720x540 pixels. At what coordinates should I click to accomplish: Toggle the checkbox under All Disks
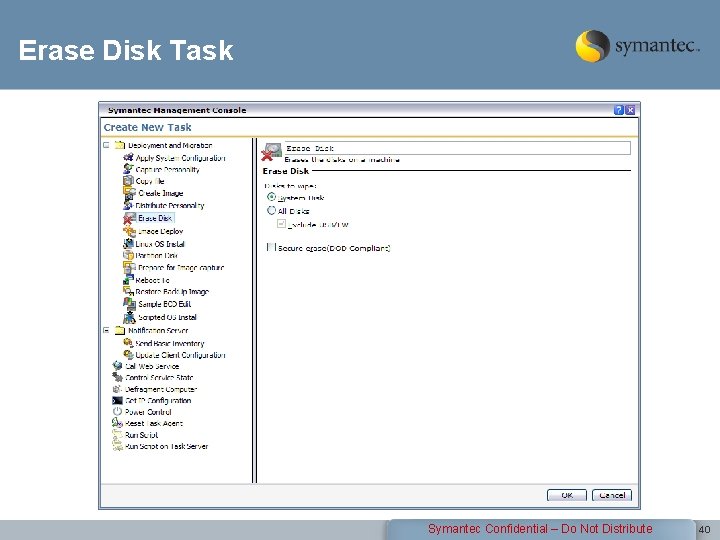click(281, 224)
